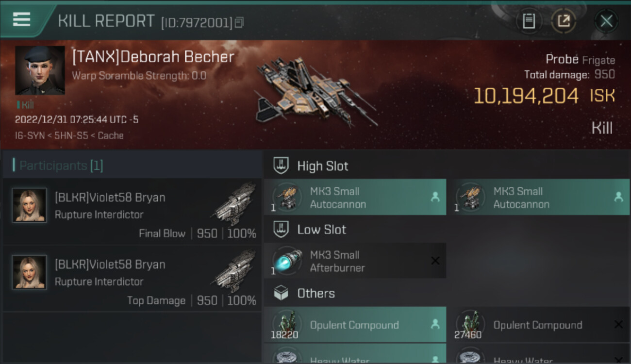Open the clipboard report icon
This screenshot has width=631, height=364.
point(529,21)
